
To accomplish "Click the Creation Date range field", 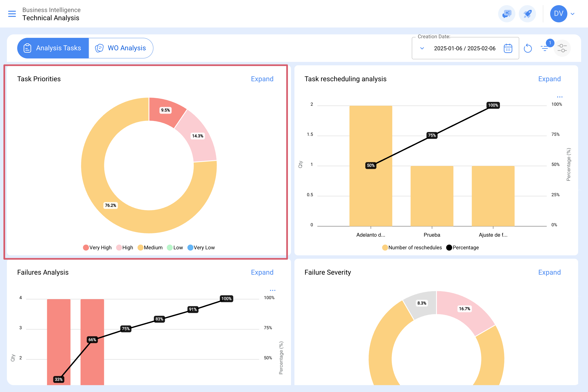I will (x=465, y=48).
